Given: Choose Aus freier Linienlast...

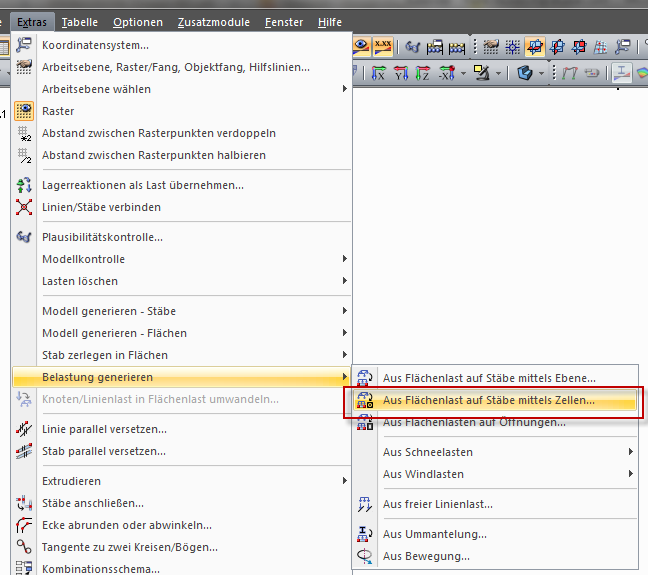Looking at the screenshot, I should pyautogui.click(x=495, y=504).
